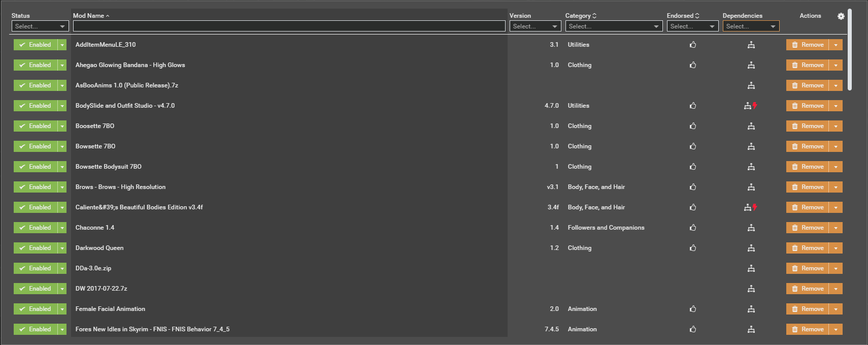This screenshot has width=868, height=345.
Task: Open dependencies icon for AsBooAnims 1.0
Action: [x=751, y=85]
